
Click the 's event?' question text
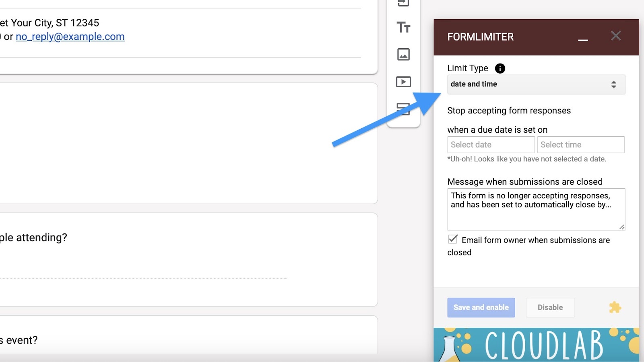[19, 340]
